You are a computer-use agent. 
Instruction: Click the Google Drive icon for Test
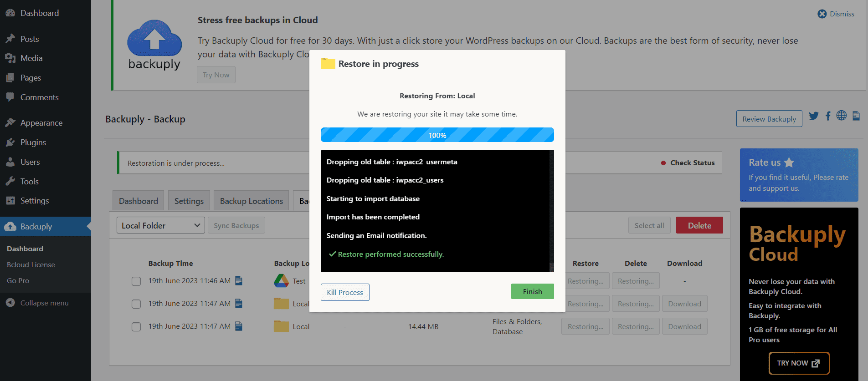(281, 281)
